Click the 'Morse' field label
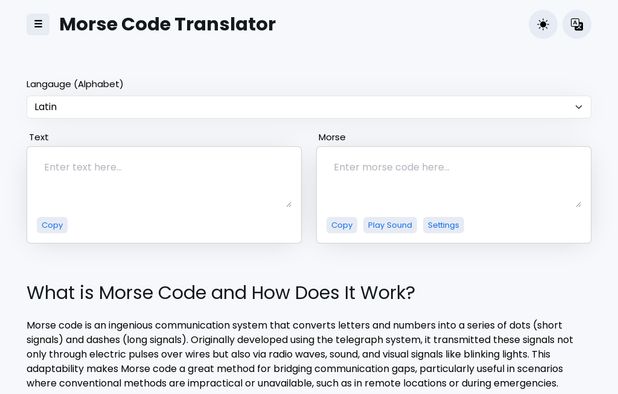618x394 pixels. point(332,137)
